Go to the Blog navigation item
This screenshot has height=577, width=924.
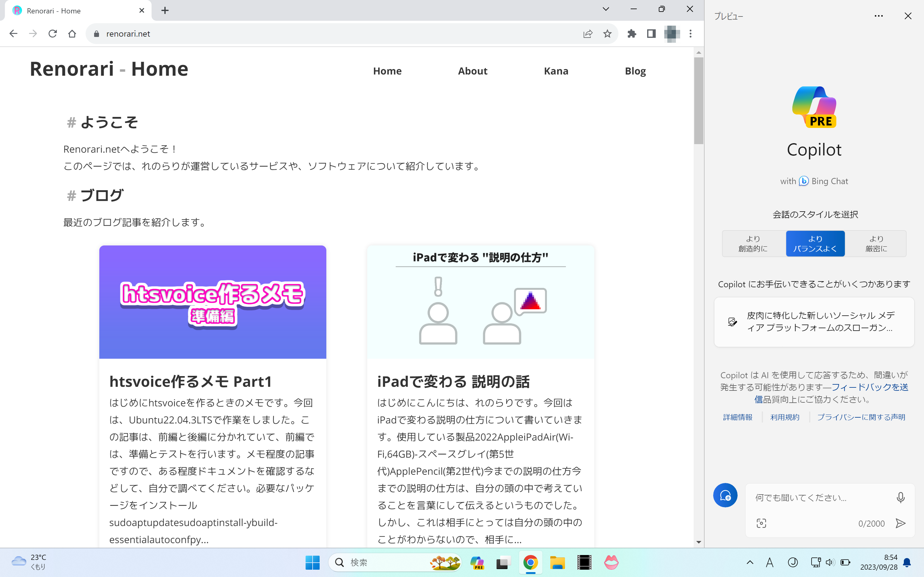635,71
